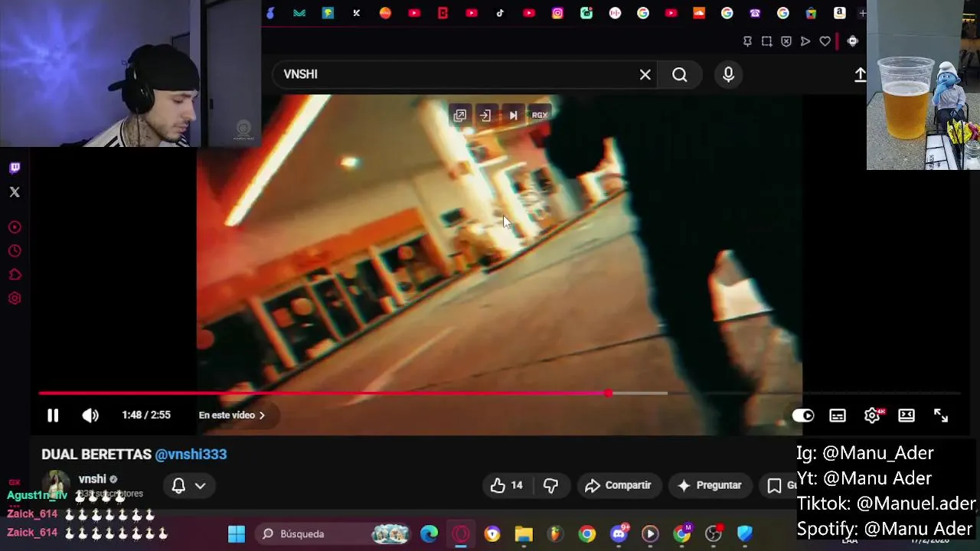Click the Preguntar button
This screenshot has width=980, height=551.
click(x=710, y=485)
